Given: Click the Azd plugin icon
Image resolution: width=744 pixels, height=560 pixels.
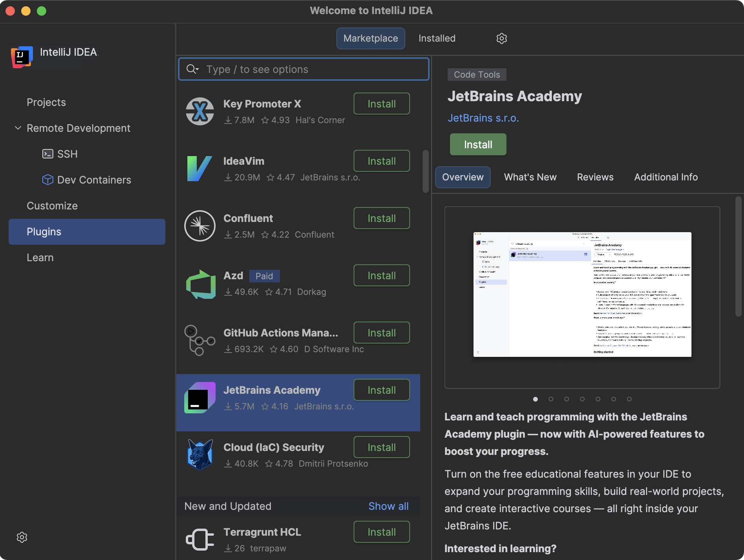Looking at the screenshot, I should click(200, 284).
